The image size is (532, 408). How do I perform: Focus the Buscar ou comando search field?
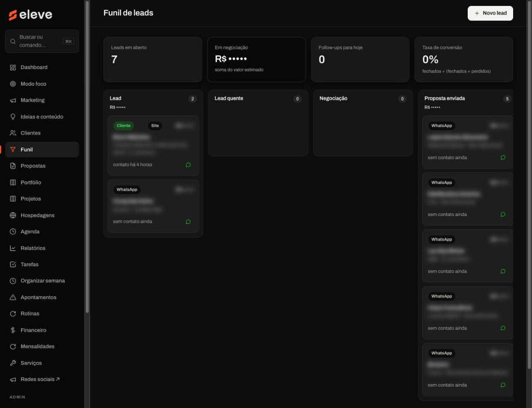coord(42,41)
